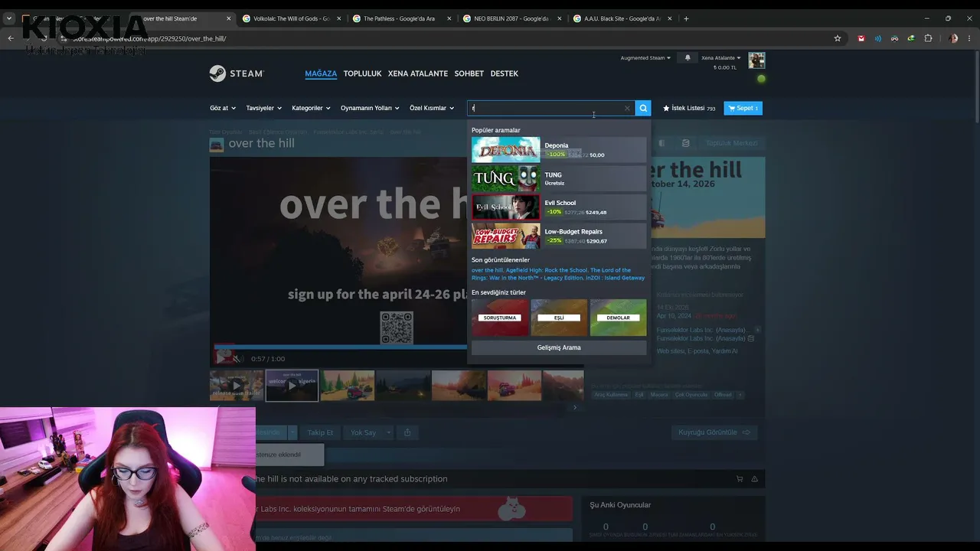Click the Gelişmiş Arama button

559,347
